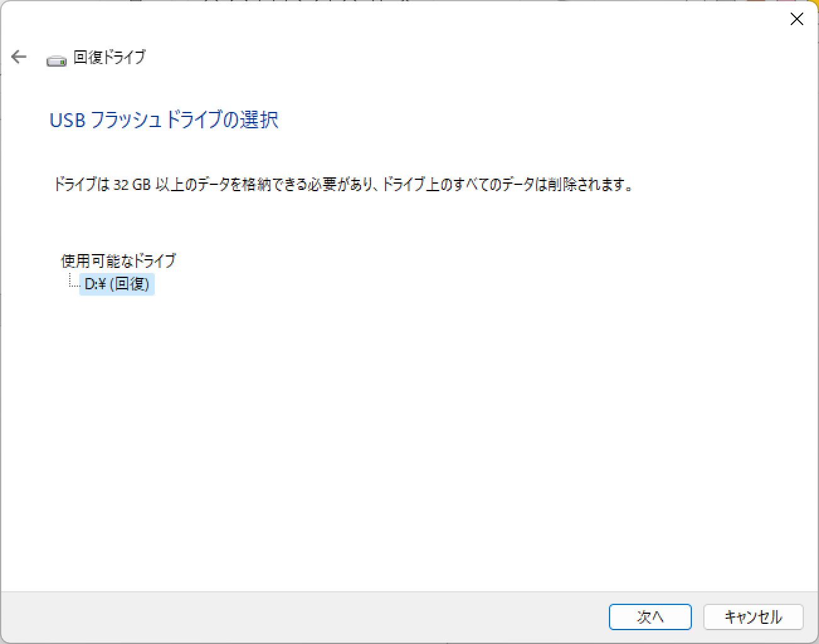This screenshot has width=819, height=644.
Task: Click the 使用可能なドライブ list label
Action: (x=118, y=260)
